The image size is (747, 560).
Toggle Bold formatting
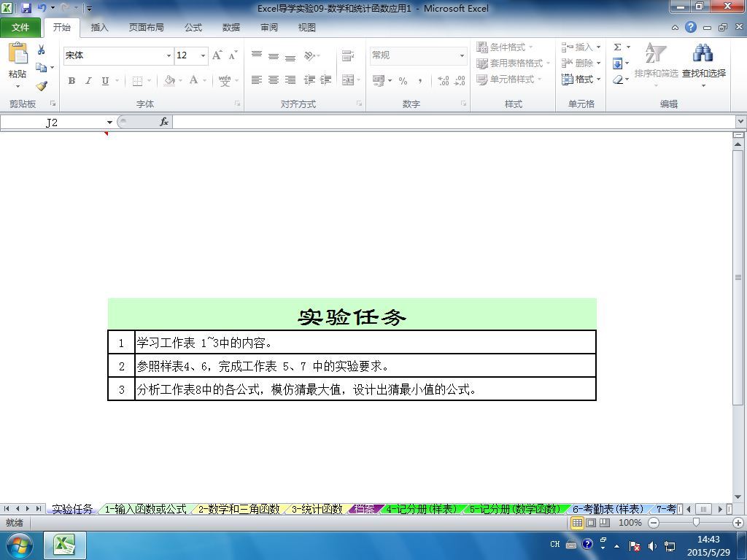click(71, 80)
